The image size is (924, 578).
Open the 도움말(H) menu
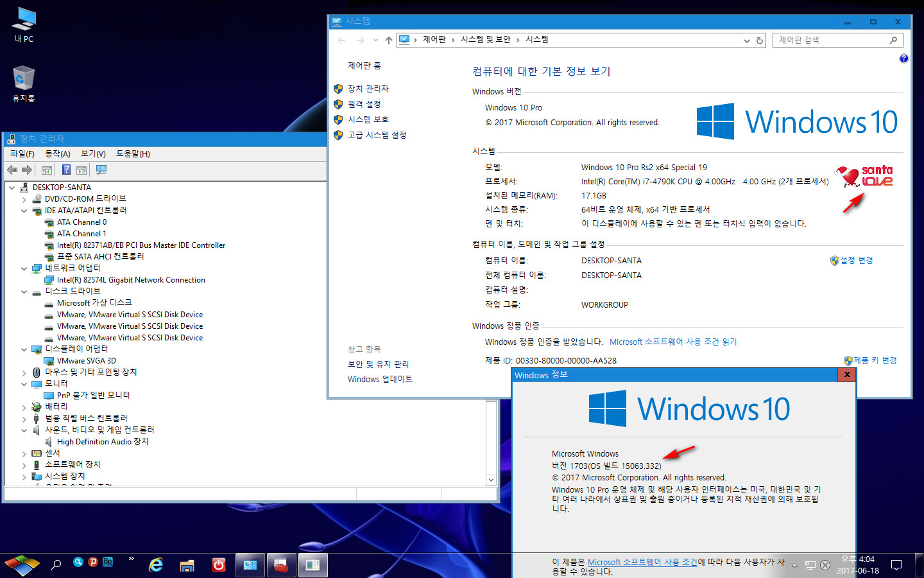point(133,154)
